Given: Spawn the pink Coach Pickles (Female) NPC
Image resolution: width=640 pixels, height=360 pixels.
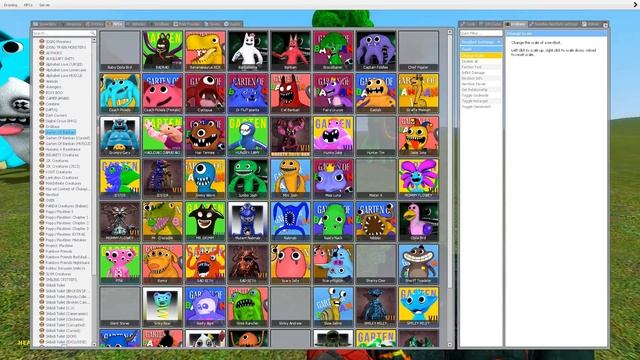Looking at the screenshot, I should pyautogui.click(x=162, y=93).
